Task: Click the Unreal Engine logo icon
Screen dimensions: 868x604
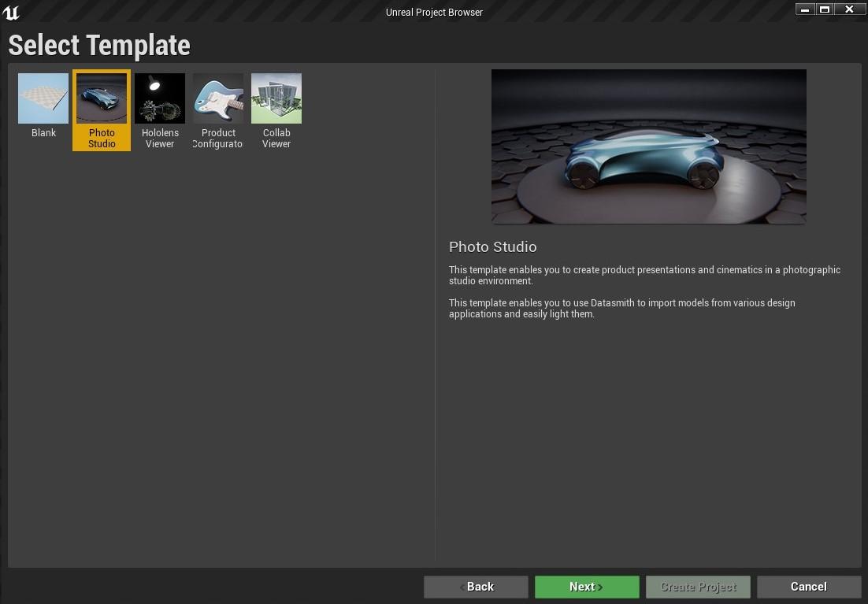Action: (10, 12)
